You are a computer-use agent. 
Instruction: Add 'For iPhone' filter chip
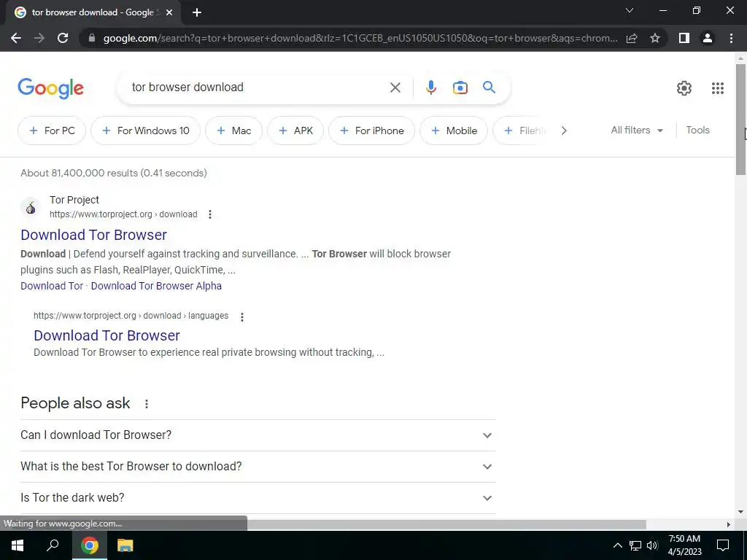(371, 131)
